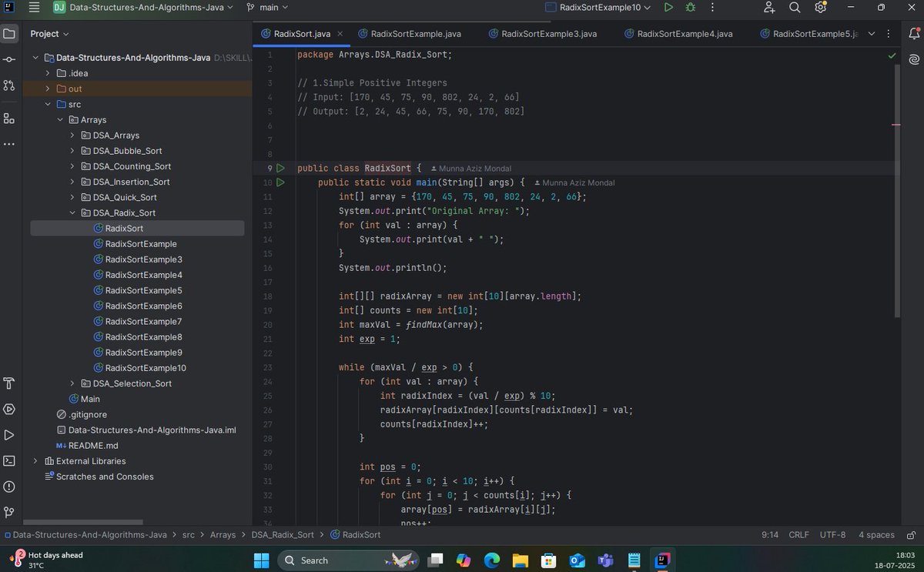
Task: Open the Project view mode dropdown
Action: 49,34
